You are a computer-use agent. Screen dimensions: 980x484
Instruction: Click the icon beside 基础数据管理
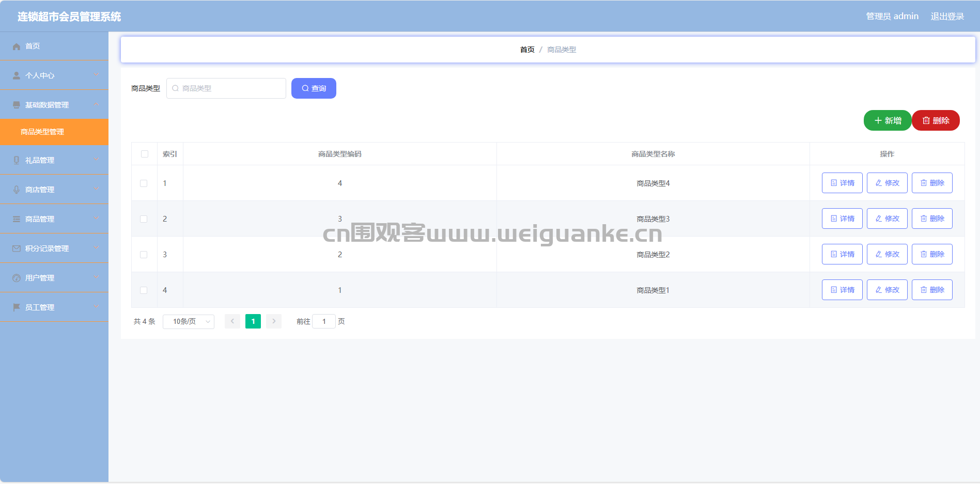(17, 105)
